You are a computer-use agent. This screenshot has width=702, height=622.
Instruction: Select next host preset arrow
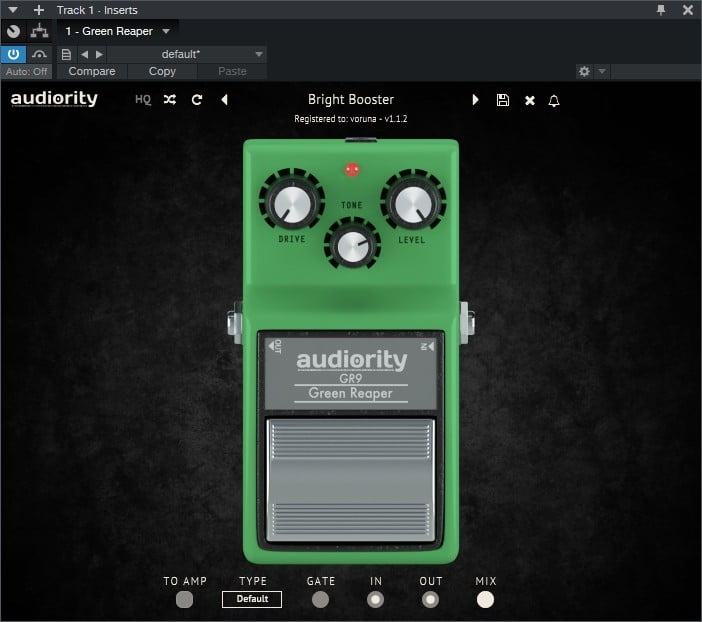(99, 55)
